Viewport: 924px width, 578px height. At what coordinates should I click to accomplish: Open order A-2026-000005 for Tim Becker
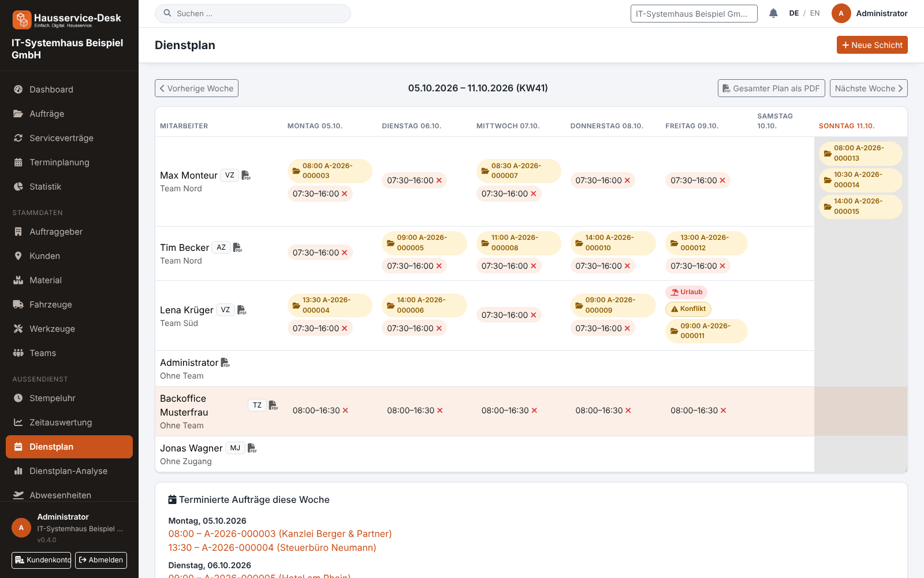click(424, 243)
